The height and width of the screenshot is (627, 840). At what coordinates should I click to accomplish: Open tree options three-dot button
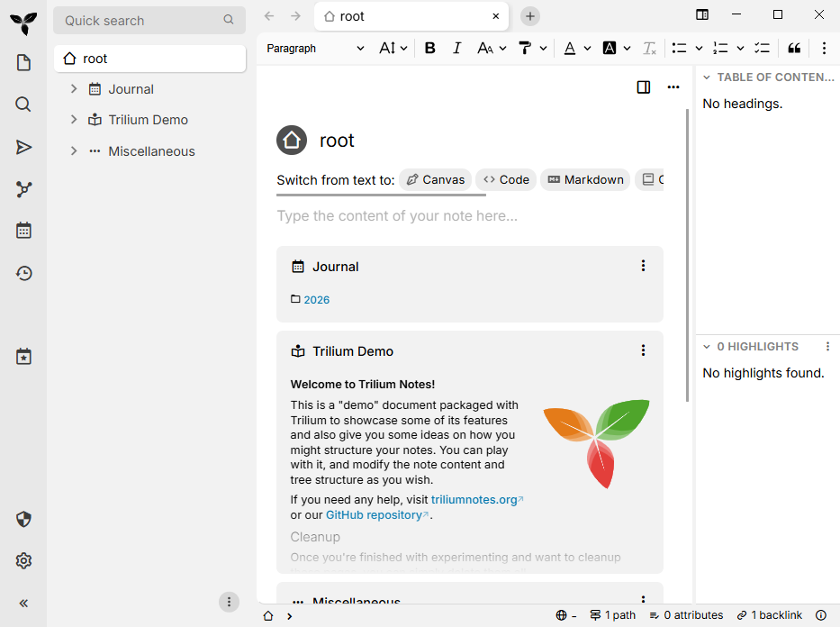coord(229,602)
